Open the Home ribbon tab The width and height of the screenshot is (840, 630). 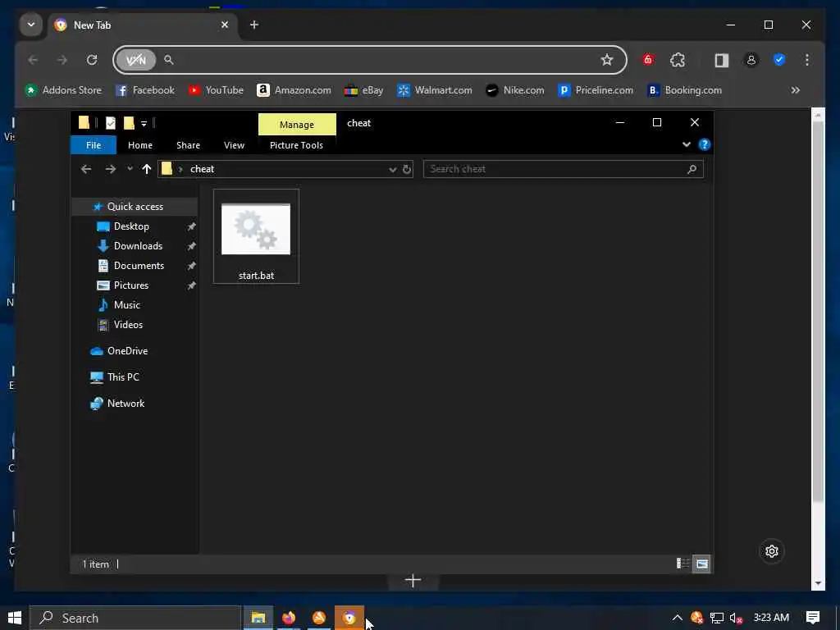point(140,145)
